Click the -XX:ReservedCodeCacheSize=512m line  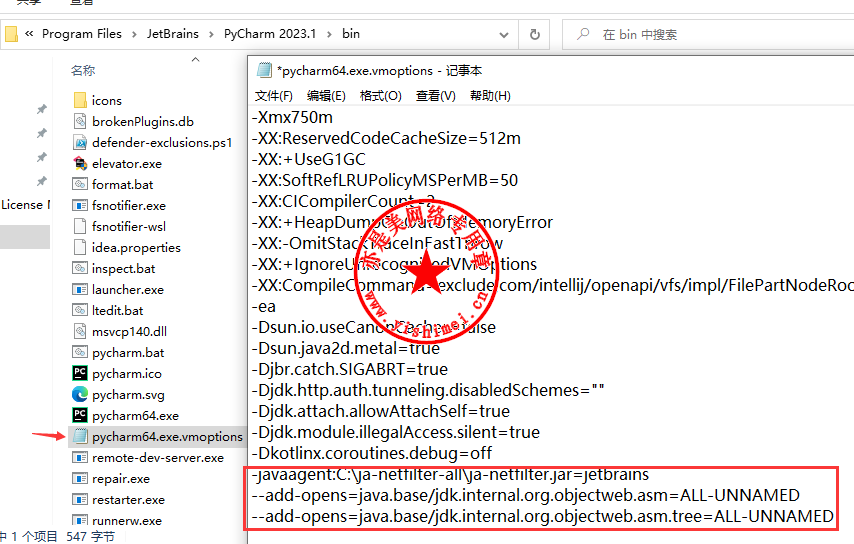[386, 138]
